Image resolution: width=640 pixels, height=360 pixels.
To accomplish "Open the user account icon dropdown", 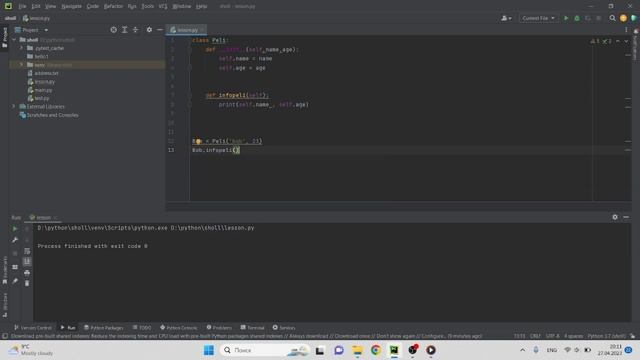I will pos(506,18).
